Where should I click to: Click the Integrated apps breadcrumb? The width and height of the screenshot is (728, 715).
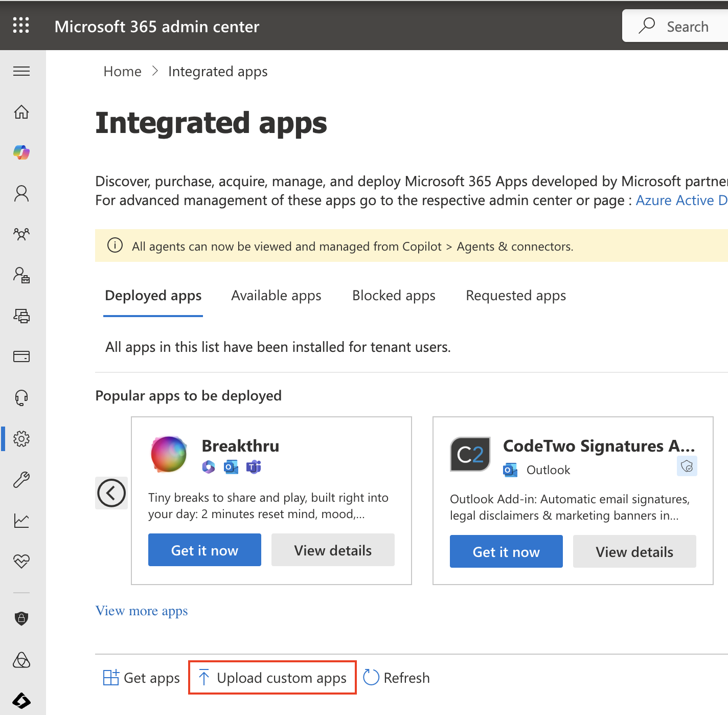pos(218,71)
